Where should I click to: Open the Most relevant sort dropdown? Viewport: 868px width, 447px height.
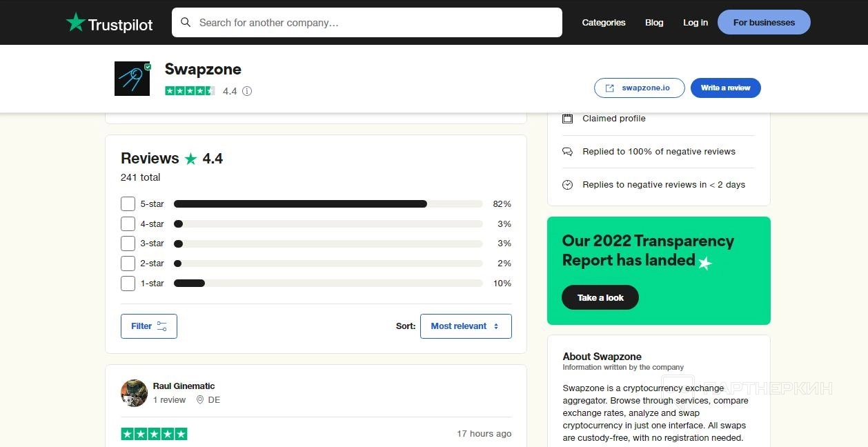(466, 326)
